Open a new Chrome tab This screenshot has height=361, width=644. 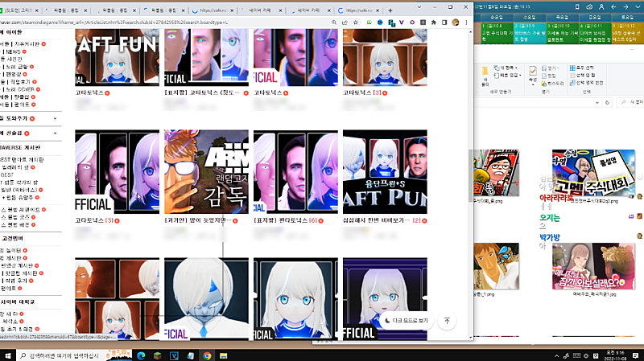(390, 10)
